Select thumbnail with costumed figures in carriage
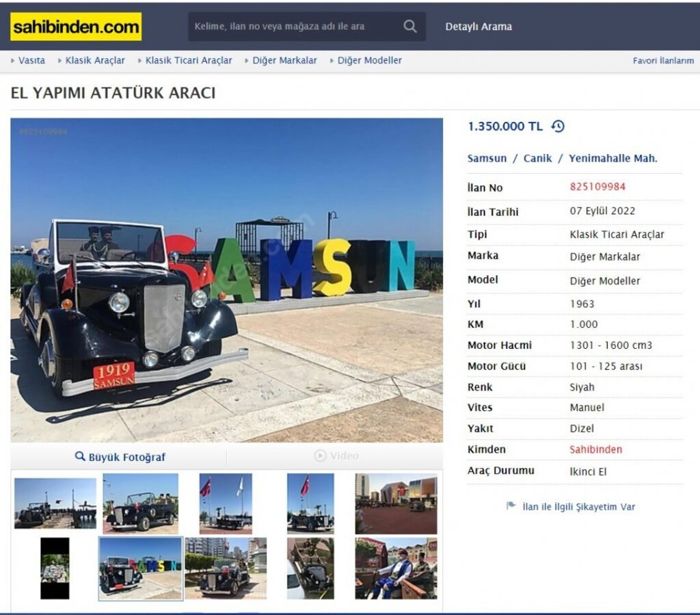Image resolution: width=700 pixels, height=615 pixels. [x=396, y=568]
